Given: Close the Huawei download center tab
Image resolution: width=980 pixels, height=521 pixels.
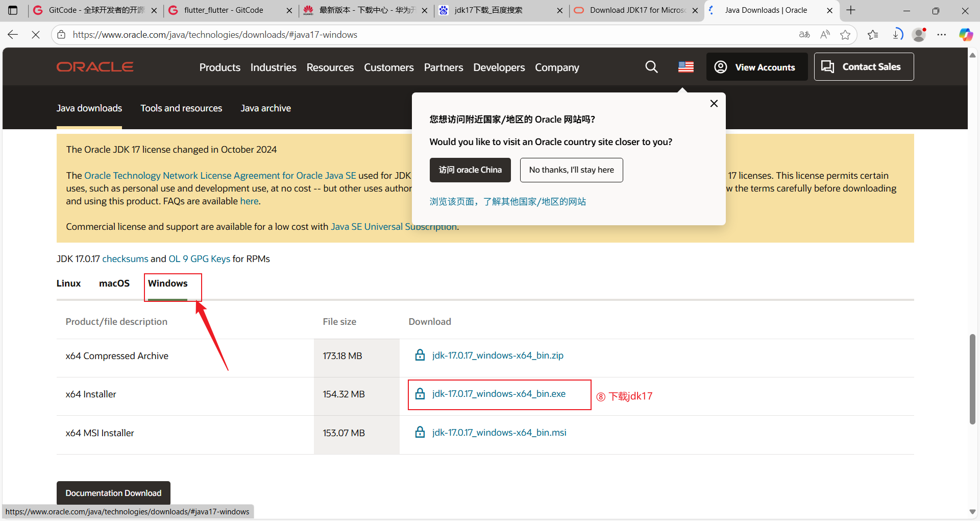Looking at the screenshot, I should [425, 10].
